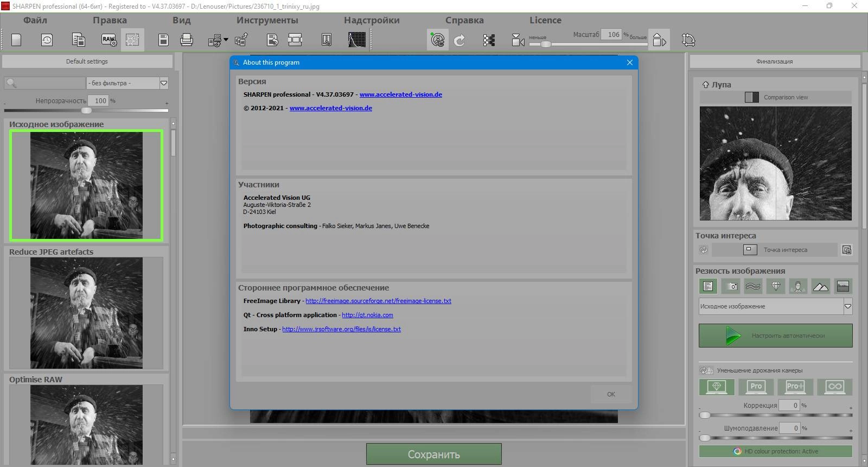Open the Вид menu

point(182,20)
